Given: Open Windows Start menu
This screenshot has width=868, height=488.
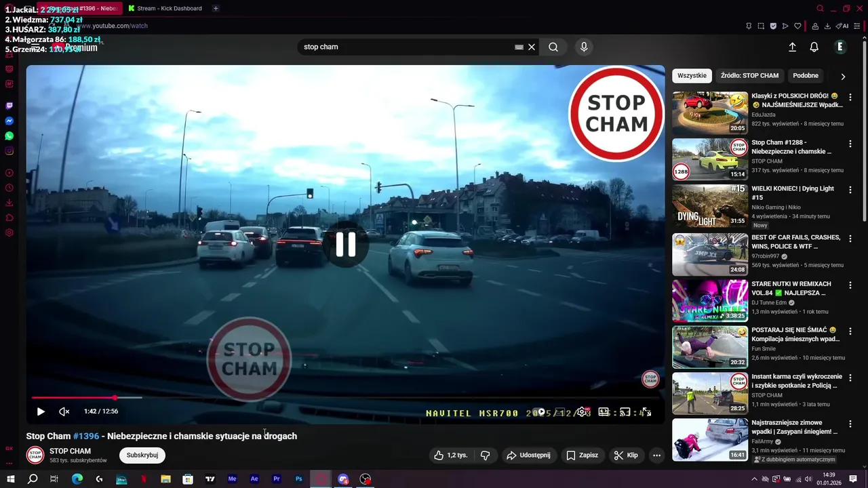Looking at the screenshot, I should pos(11,479).
